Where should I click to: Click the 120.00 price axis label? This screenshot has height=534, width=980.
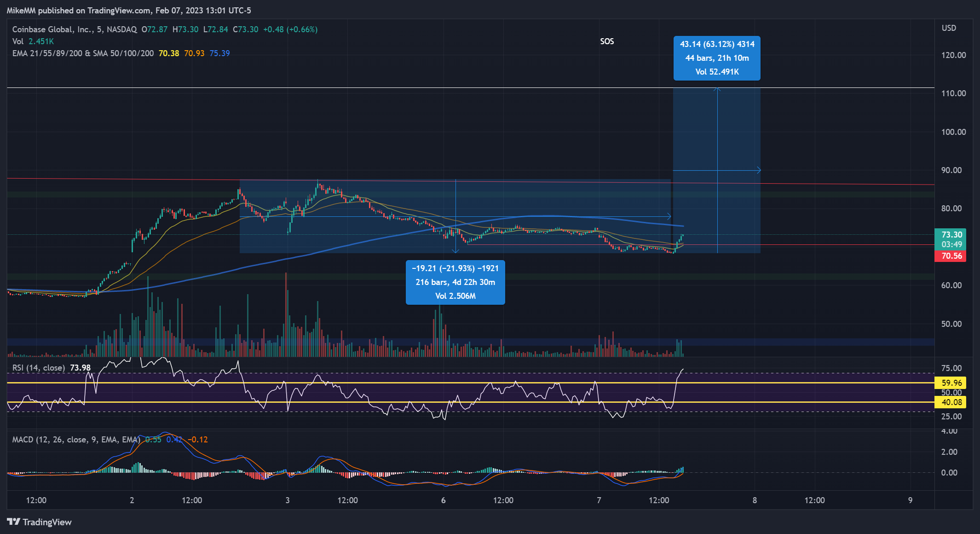pos(953,55)
